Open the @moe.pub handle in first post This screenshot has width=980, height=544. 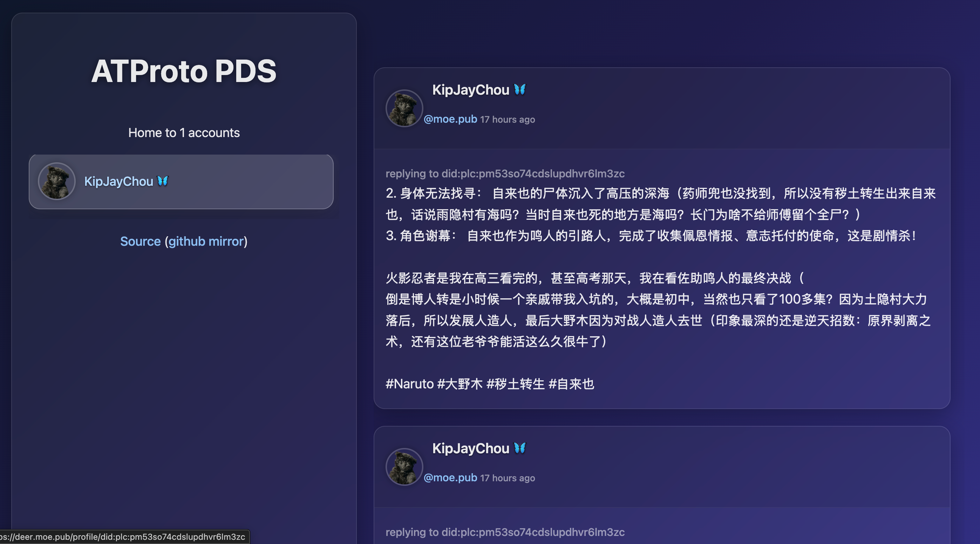(x=450, y=119)
